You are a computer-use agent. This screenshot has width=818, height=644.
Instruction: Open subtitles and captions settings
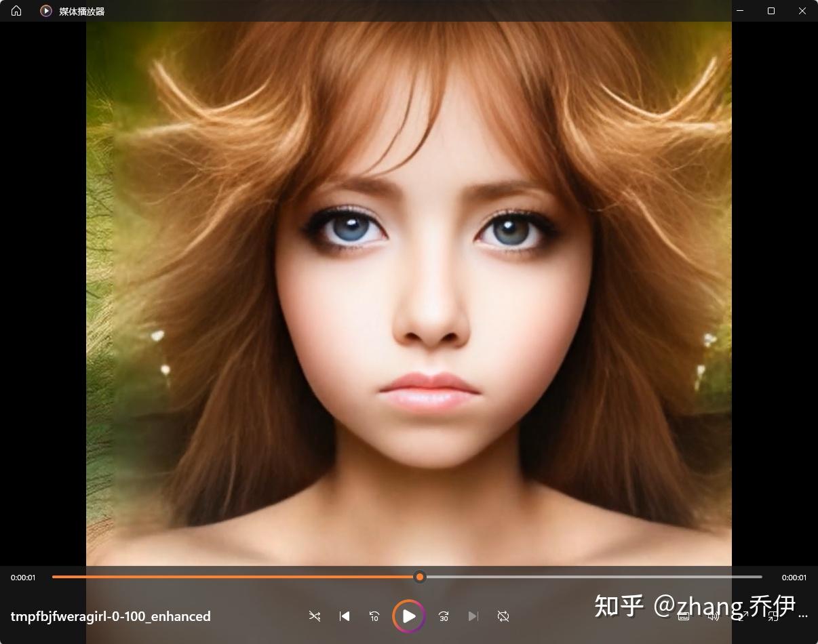(684, 616)
